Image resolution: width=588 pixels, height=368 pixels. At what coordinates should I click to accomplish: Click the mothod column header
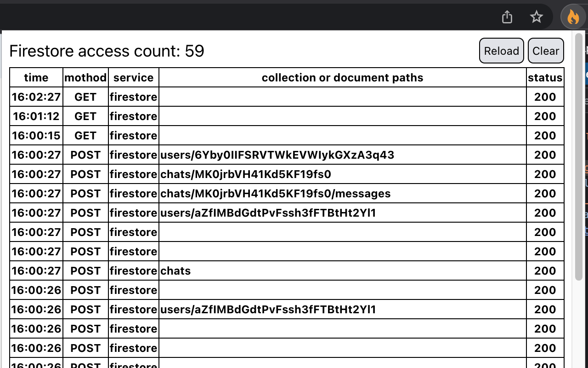pos(85,77)
